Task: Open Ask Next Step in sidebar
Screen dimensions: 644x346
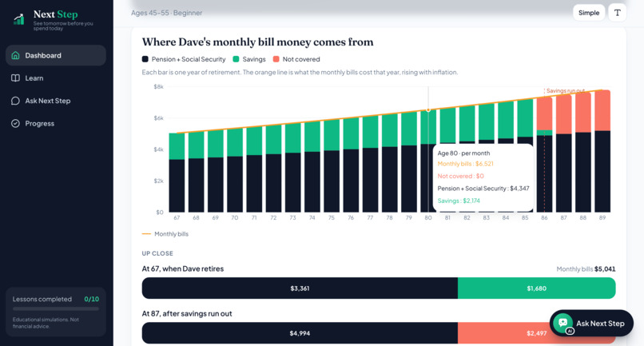Action: [x=56, y=101]
